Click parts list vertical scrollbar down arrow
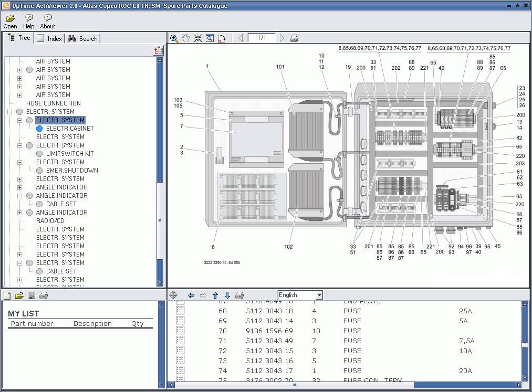Image resolution: width=532 pixels, height=392 pixels. [525, 378]
